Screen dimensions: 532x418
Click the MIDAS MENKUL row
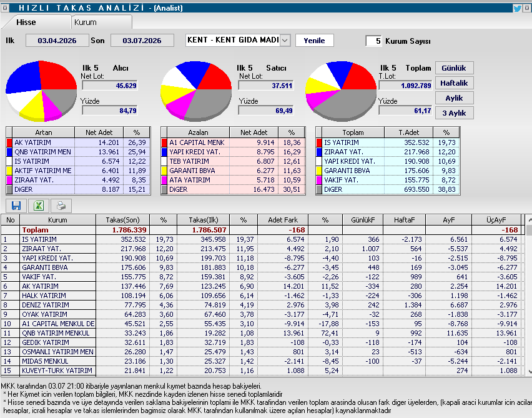tap(260, 361)
